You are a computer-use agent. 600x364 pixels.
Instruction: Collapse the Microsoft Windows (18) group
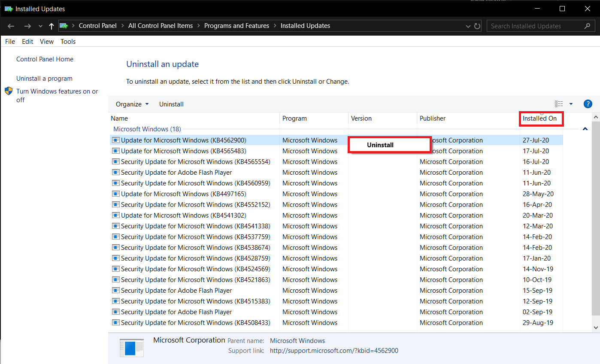coord(585,129)
